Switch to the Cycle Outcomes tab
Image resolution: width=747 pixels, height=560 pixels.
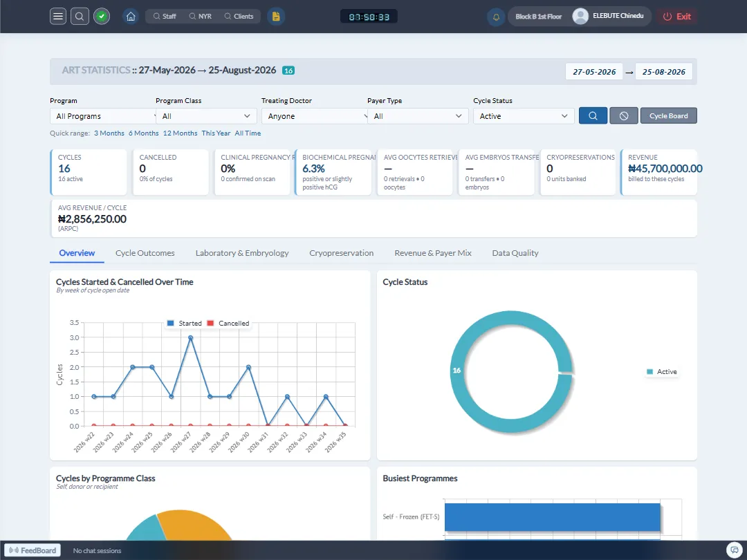(x=145, y=253)
